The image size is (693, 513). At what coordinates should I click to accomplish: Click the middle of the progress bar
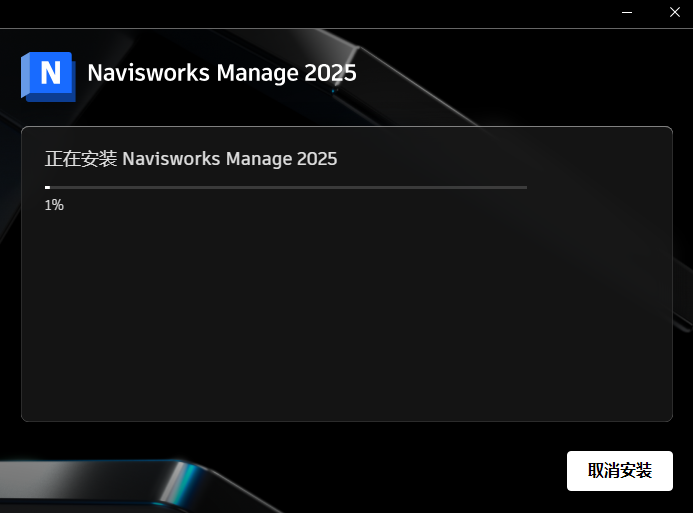pyautogui.click(x=286, y=187)
